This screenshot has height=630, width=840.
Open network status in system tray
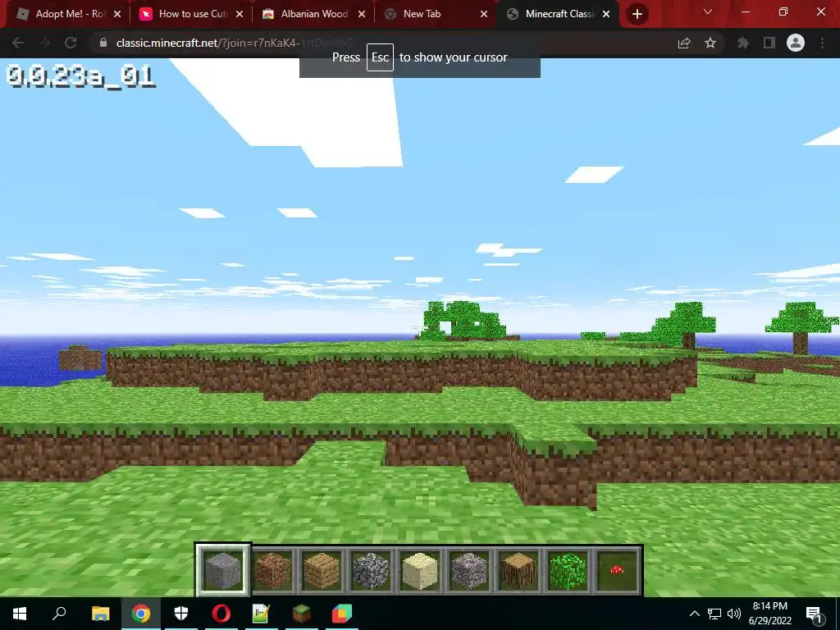tap(714, 614)
